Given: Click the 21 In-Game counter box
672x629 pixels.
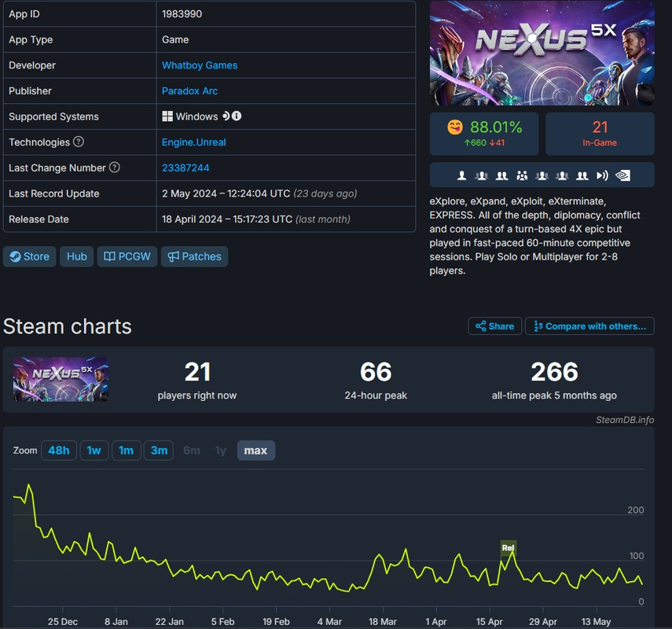Looking at the screenshot, I should (x=600, y=134).
